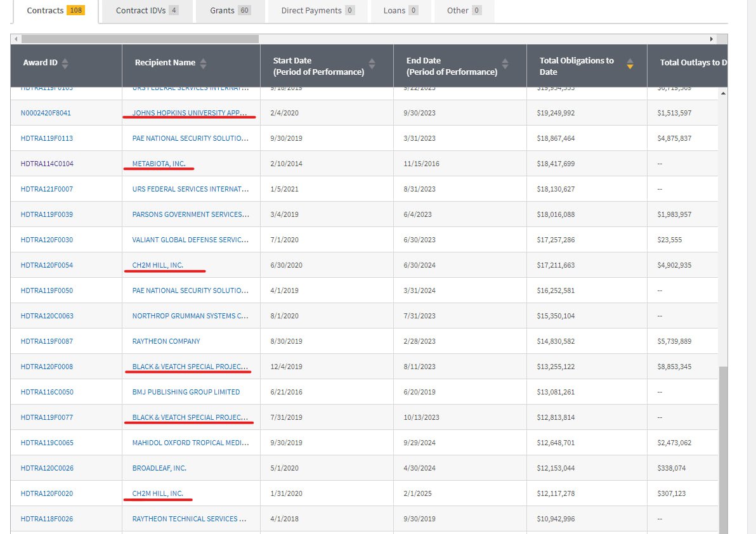Open award HDTRA114C0104
756x534 pixels.
47,164
